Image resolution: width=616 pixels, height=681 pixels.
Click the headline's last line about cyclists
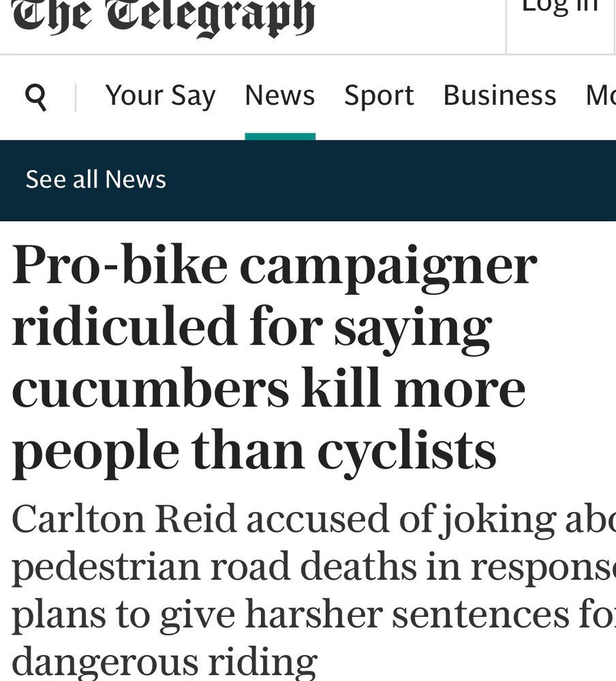(x=254, y=453)
